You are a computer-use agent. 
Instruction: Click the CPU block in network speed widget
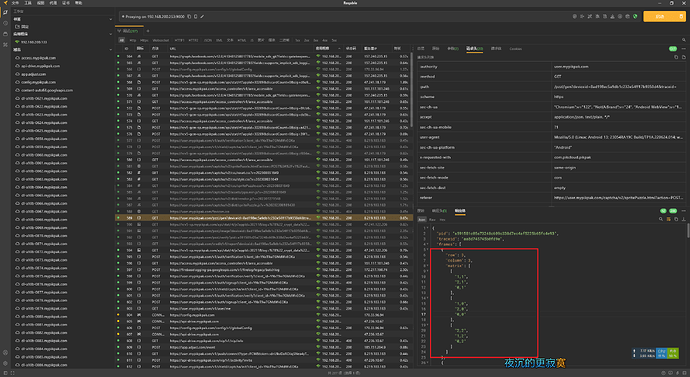pyautogui.click(x=661, y=353)
